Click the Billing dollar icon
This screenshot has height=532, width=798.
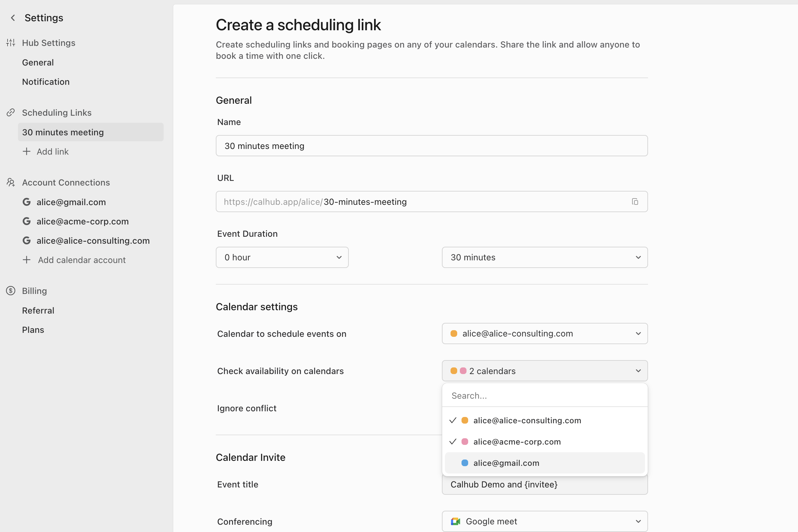point(11,291)
